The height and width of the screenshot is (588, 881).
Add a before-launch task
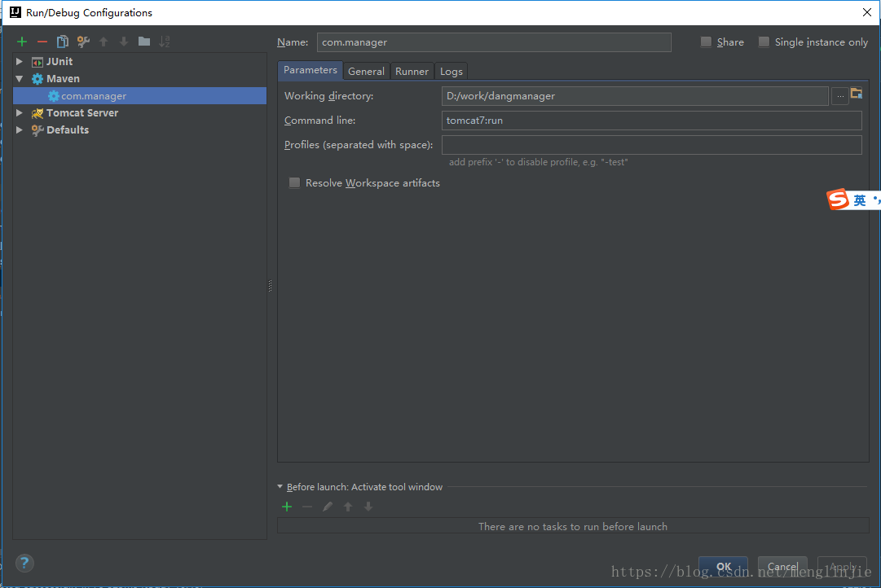click(287, 507)
